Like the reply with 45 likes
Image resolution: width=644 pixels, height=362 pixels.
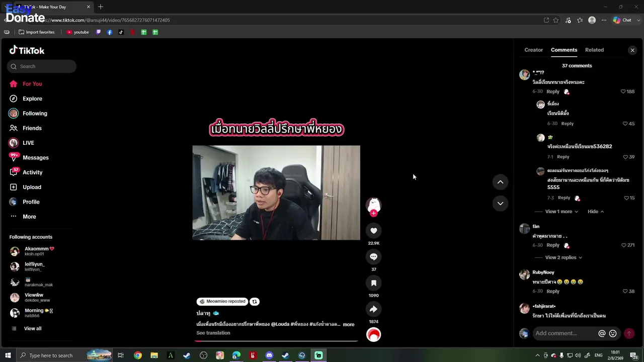coord(625,124)
